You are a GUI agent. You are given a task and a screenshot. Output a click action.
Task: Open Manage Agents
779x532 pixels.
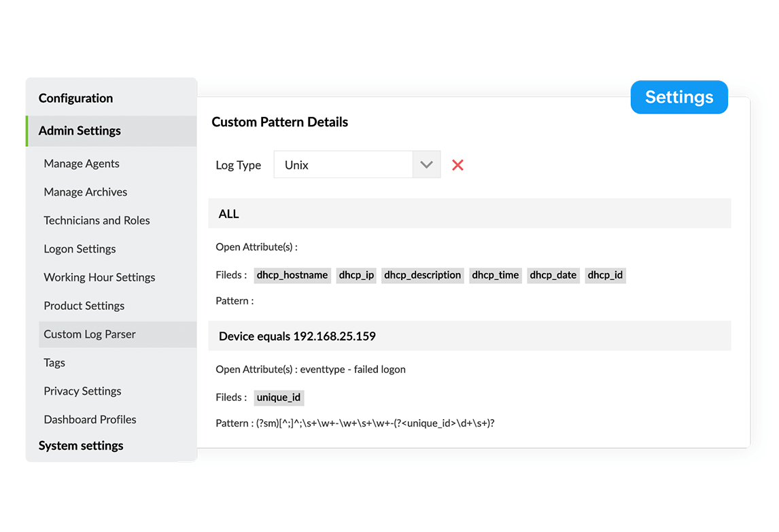pyautogui.click(x=82, y=164)
